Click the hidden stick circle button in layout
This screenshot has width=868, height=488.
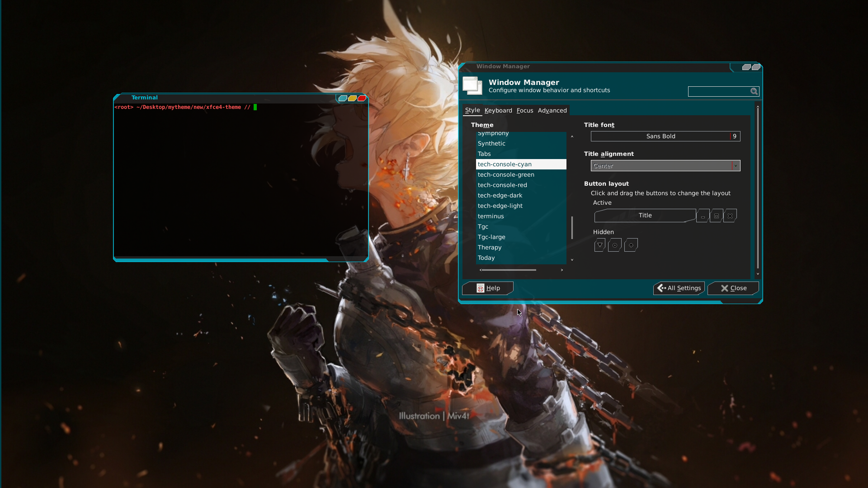pyautogui.click(x=615, y=245)
